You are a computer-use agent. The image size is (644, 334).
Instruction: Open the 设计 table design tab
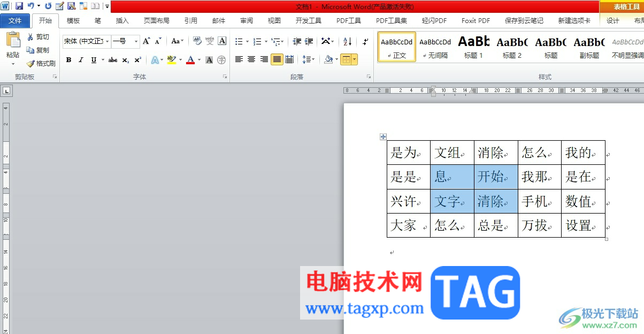(613, 21)
